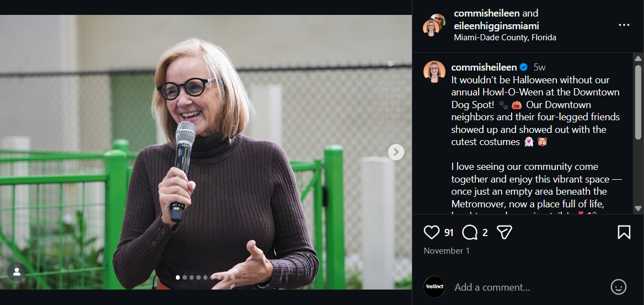Open the emoji picker for comments
This screenshot has width=644, height=305.
coord(619,287)
